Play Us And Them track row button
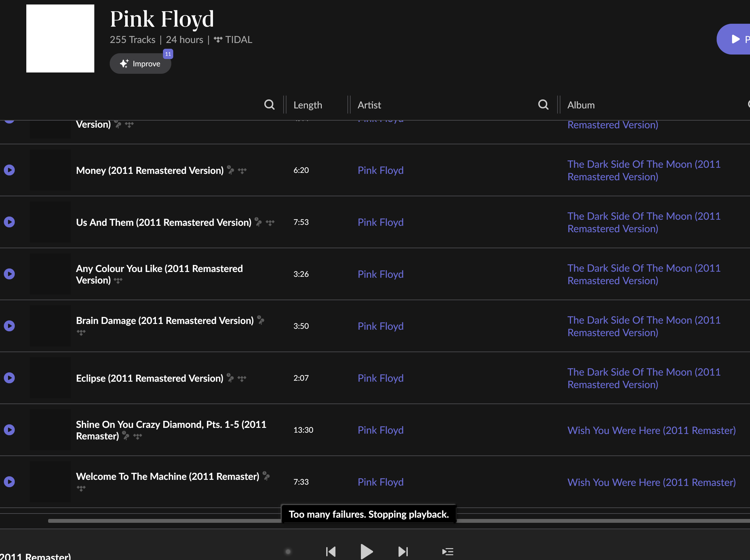Viewport: 750px width, 560px height. [x=10, y=222]
